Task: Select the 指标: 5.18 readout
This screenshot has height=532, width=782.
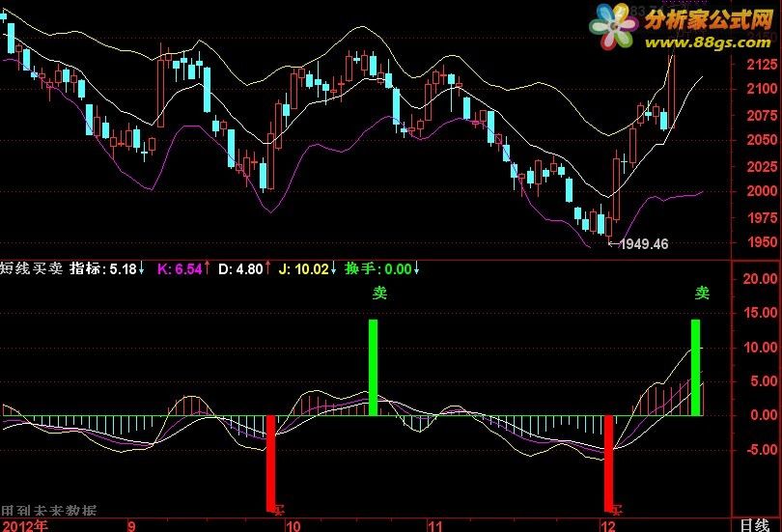Action: pos(107,268)
